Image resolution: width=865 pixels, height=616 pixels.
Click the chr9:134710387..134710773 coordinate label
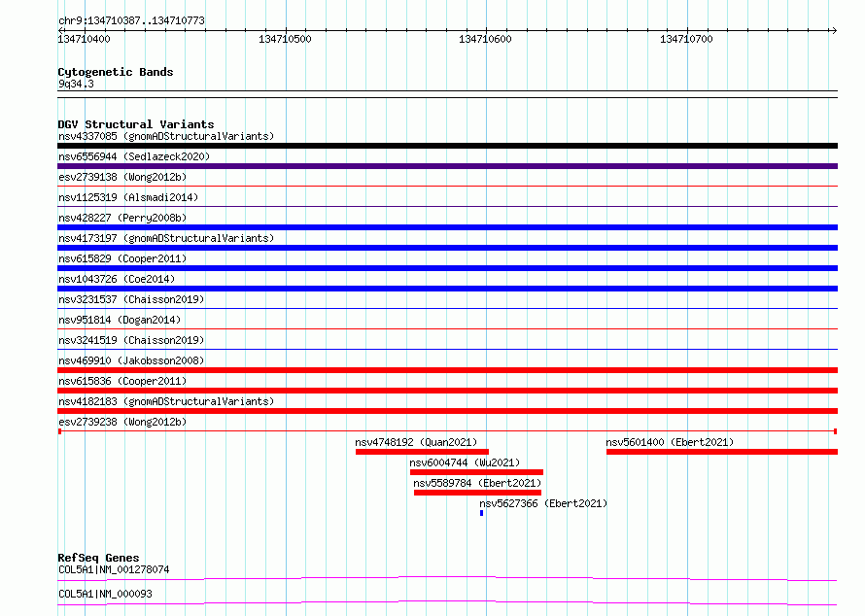(x=131, y=20)
